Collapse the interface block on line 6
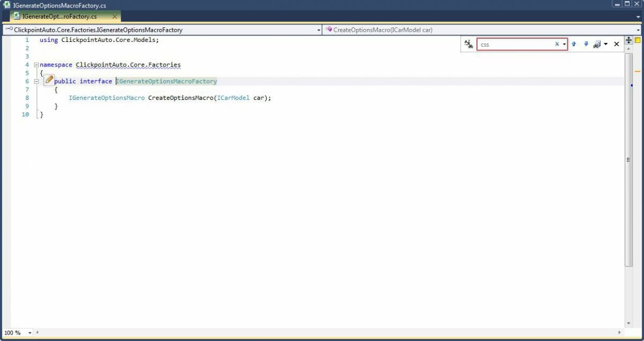Image resolution: width=644 pixels, height=341 pixels. [x=36, y=81]
